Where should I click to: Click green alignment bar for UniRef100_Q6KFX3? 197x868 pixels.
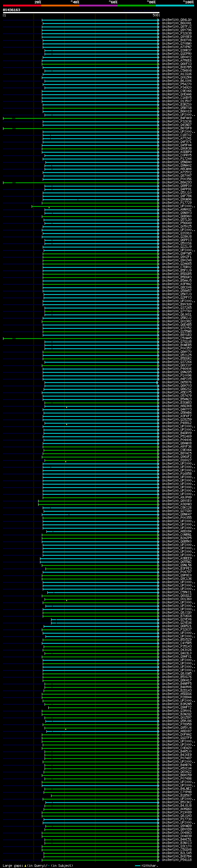101,64
